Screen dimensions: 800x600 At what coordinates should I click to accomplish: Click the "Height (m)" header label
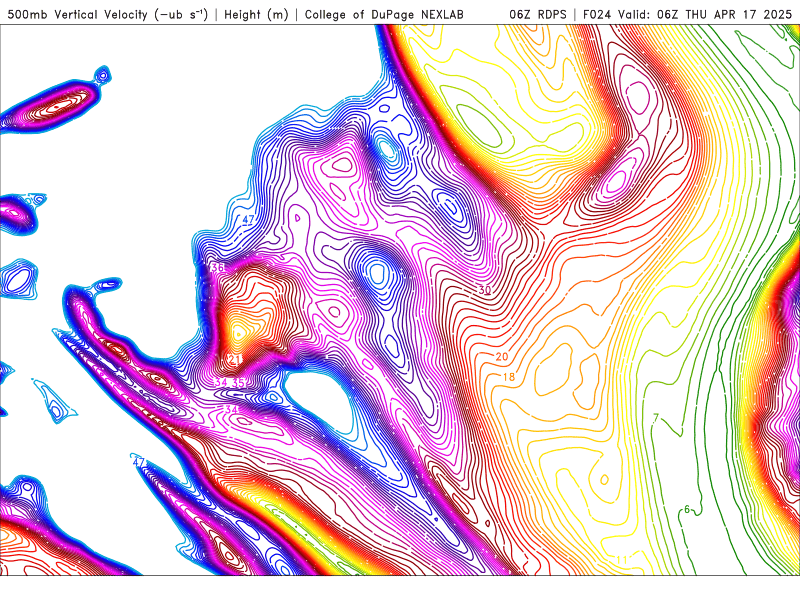[x=256, y=14]
